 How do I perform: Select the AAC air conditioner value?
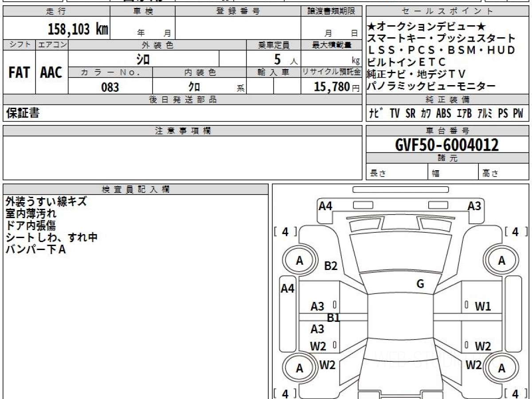(51, 73)
